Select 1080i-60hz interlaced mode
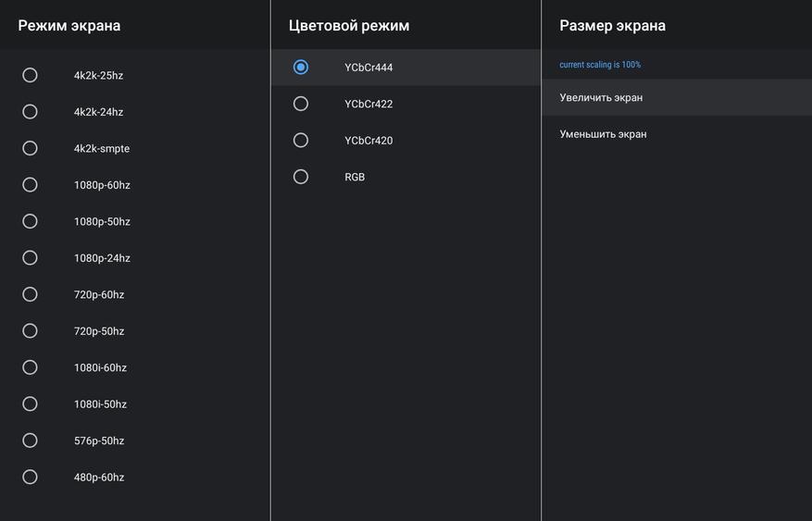The image size is (812, 521). pos(31,367)
